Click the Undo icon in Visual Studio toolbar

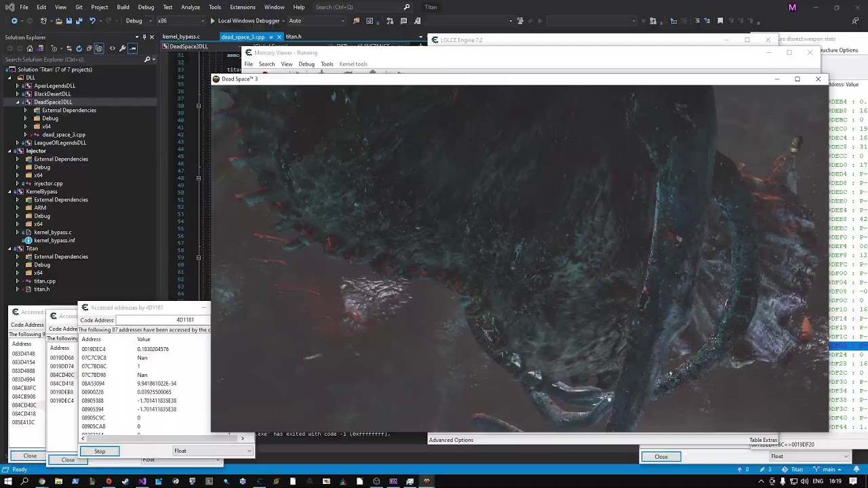click(92, 20)
